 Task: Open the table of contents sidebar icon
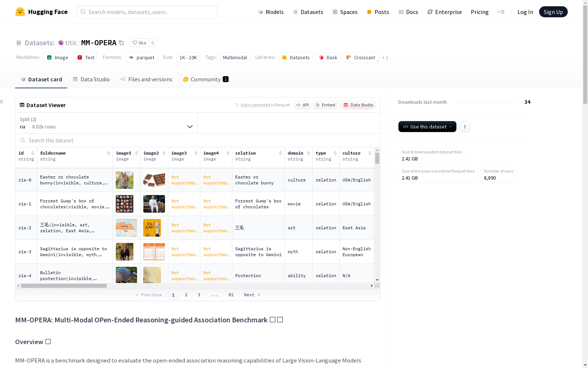coord(2,102)
